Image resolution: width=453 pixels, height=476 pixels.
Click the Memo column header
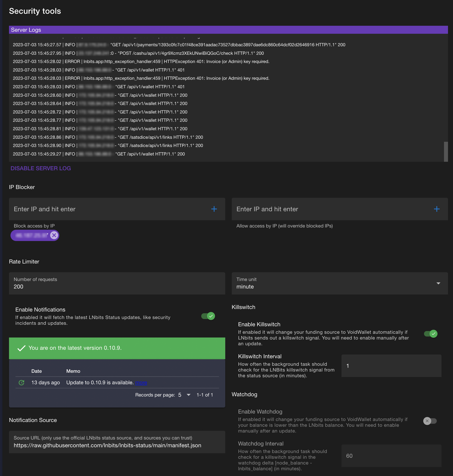[x=73, y=371]
